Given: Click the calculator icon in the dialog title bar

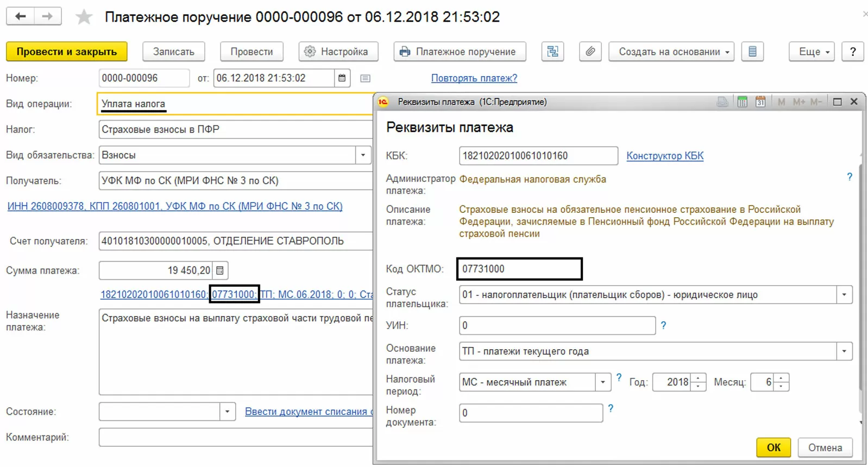Looking at the screenshot, I should (742, 102).
